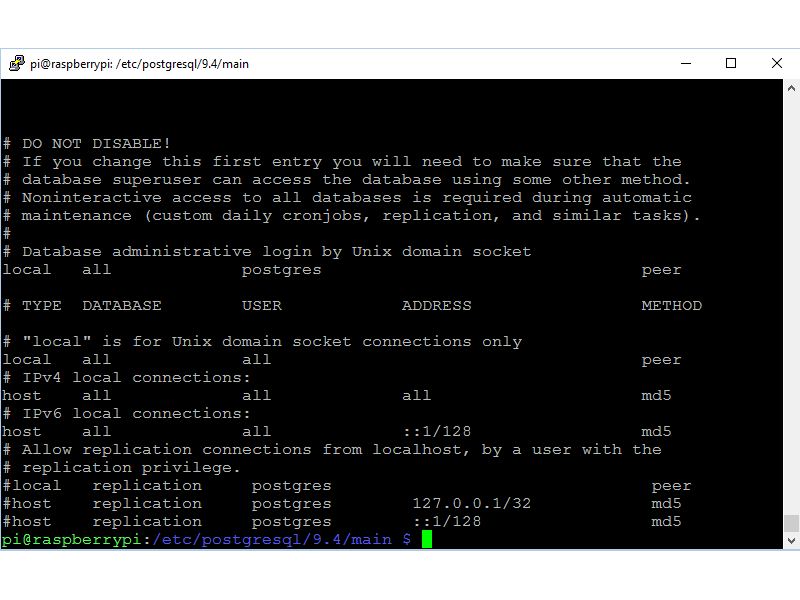Image resolution: width=800 pixels, height=600 pixels.
Task: Click the scrollbar down arrow
Action: (x=791, y=541)
